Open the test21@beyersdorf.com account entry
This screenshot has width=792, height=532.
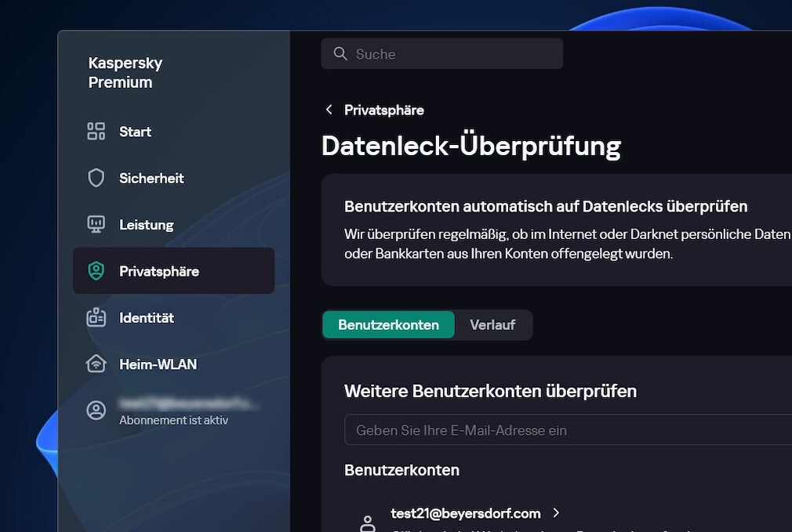point(465,513)
